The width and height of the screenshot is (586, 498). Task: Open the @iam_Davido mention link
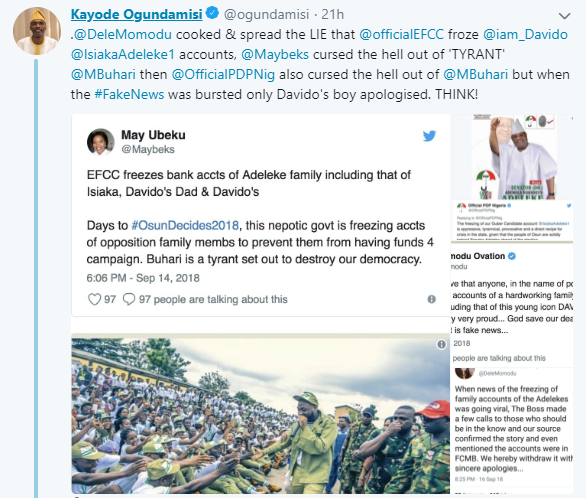tap(525, 34)
